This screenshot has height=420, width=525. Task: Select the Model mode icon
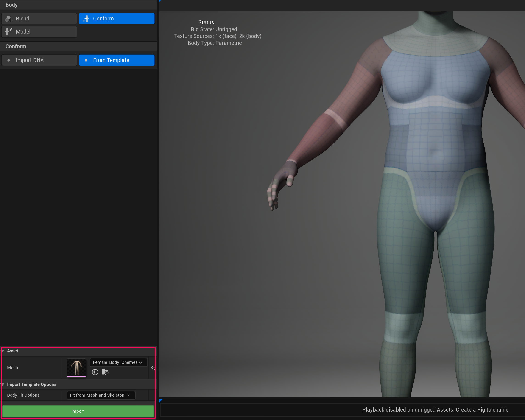point(8,32)
